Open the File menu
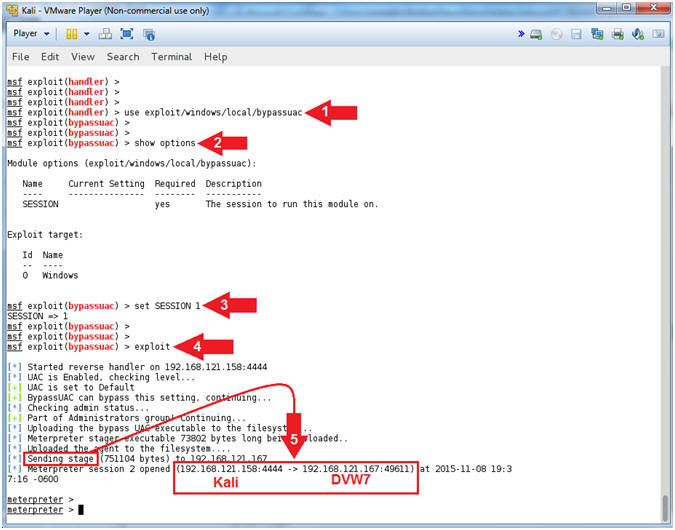 point(21,57)
